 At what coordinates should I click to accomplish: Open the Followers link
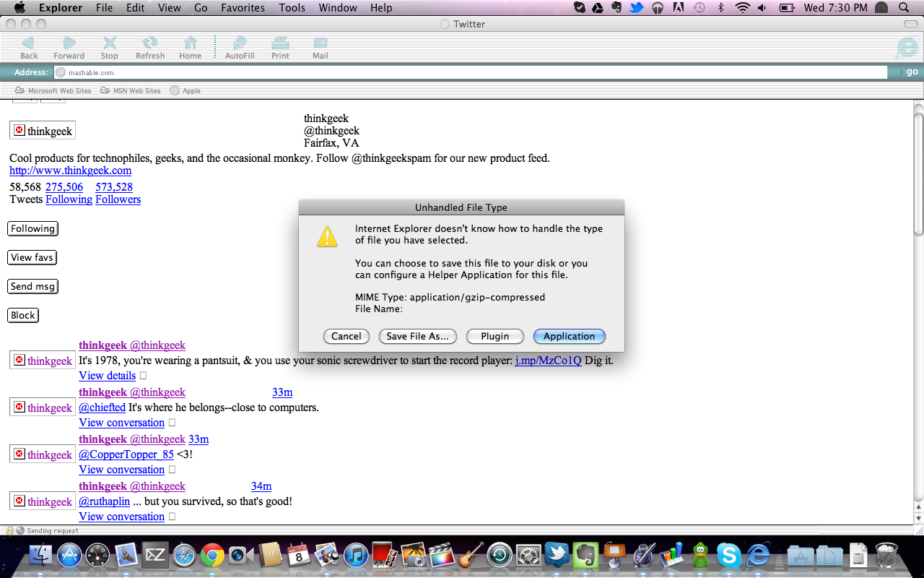tap(118, 199)
